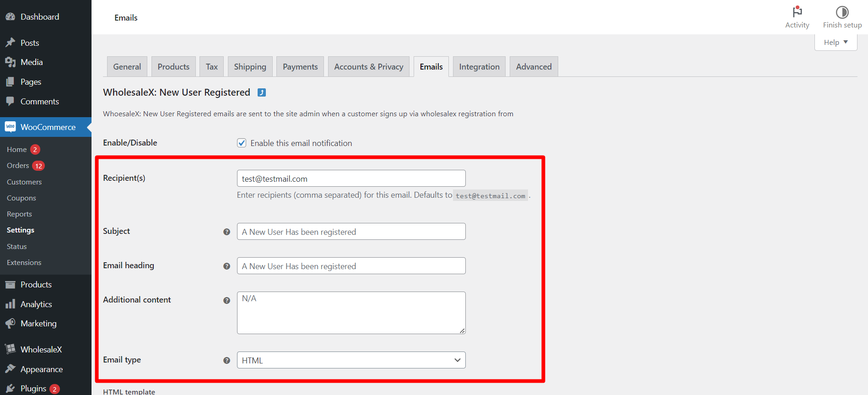868x395 pixels.
Task: Click the Comments bubble icon
Action: tap(10, 101)
